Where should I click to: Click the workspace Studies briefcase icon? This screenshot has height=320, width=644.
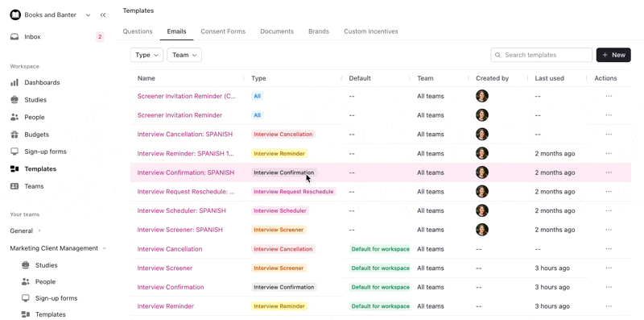[14, 99]
